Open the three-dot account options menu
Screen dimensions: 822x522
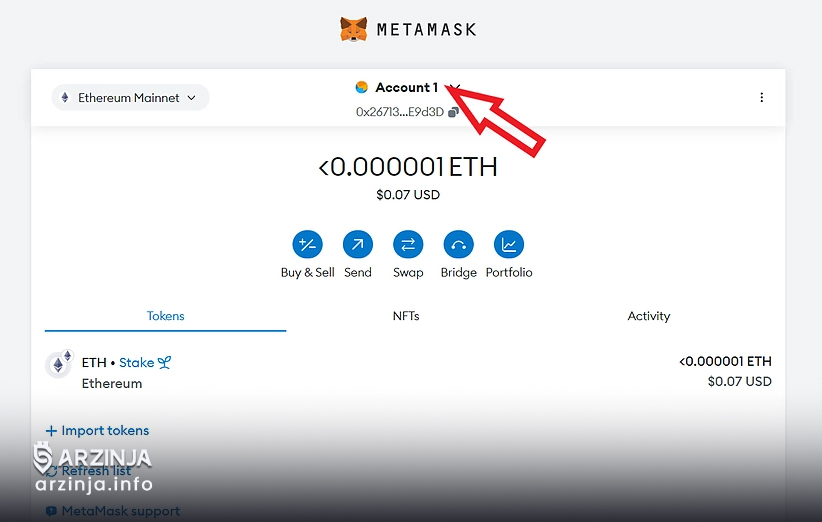[761, 97]
